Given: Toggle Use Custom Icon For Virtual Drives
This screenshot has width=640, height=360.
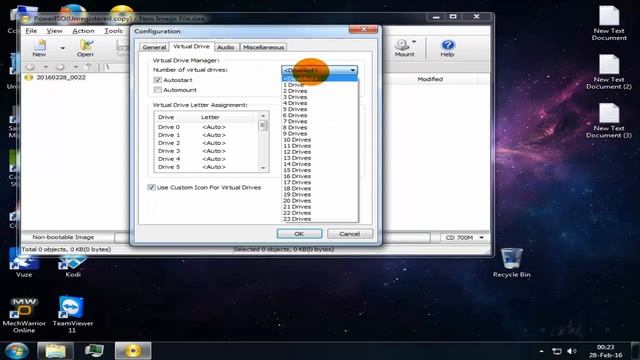Looking at the screenshot, I should 151,187.
